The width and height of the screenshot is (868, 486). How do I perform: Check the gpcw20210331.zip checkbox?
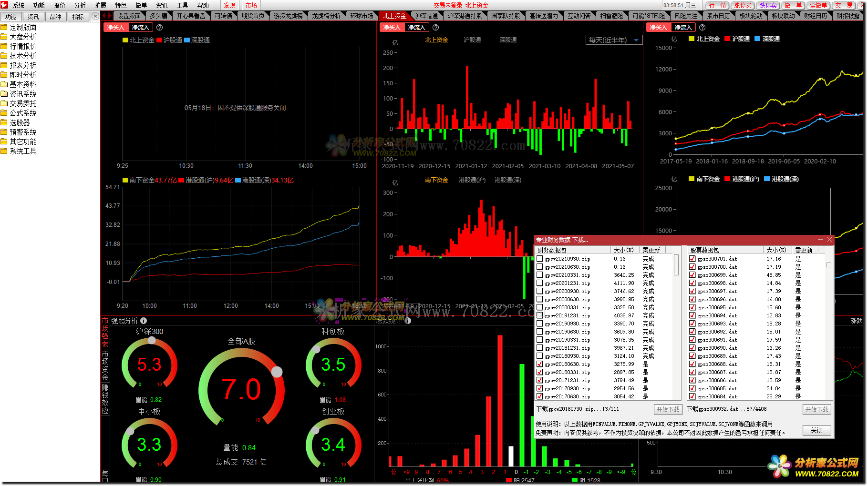540,275
